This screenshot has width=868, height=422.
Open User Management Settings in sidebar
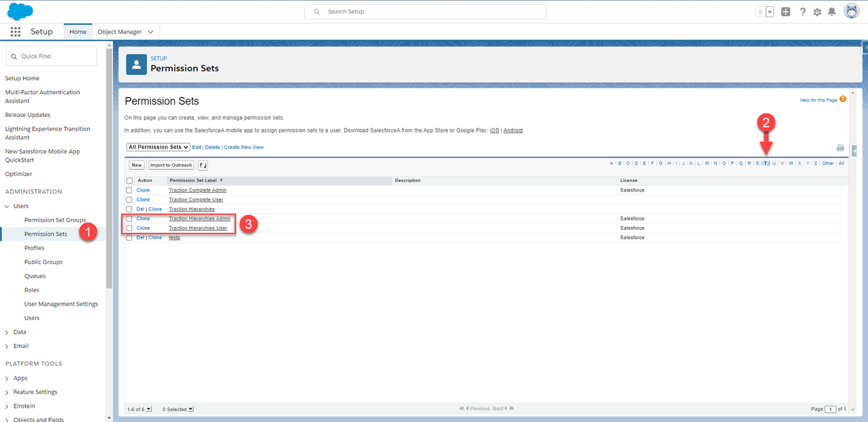click(x=61, y=304)
